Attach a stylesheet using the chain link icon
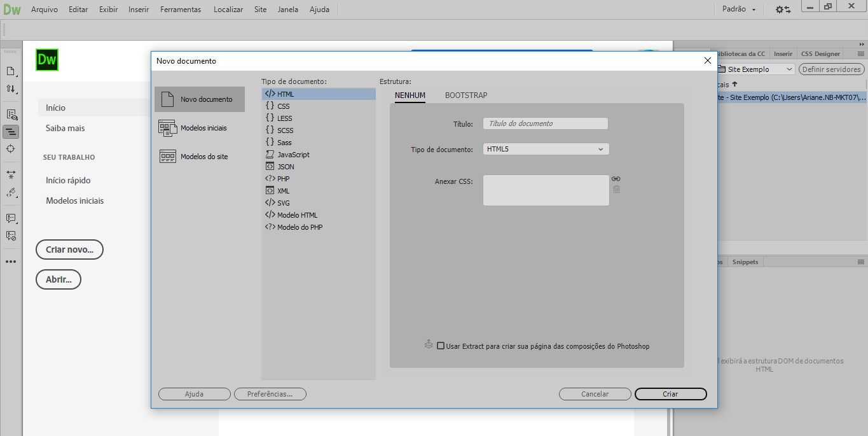868x436 pixels. 616,179
